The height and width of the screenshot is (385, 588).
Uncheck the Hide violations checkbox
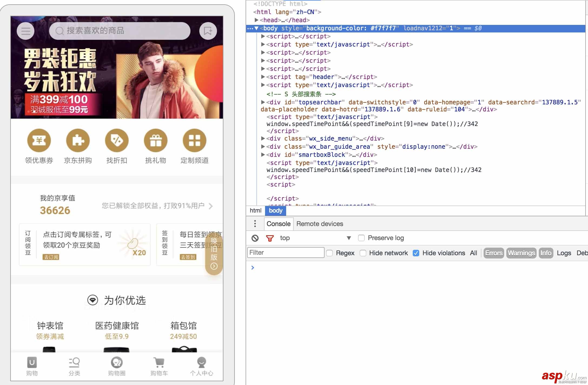[416, 253]
